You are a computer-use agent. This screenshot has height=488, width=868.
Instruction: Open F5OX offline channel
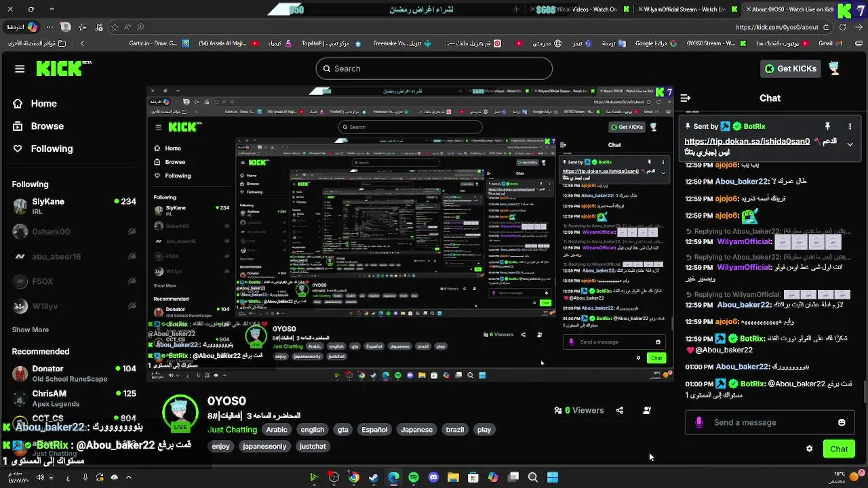tap(74, 281)
